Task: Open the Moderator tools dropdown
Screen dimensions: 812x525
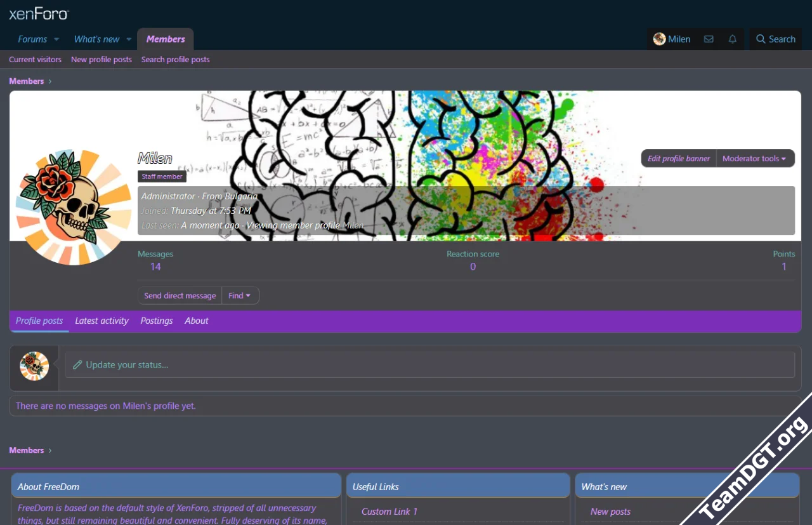Action: (x=754, y=159)
